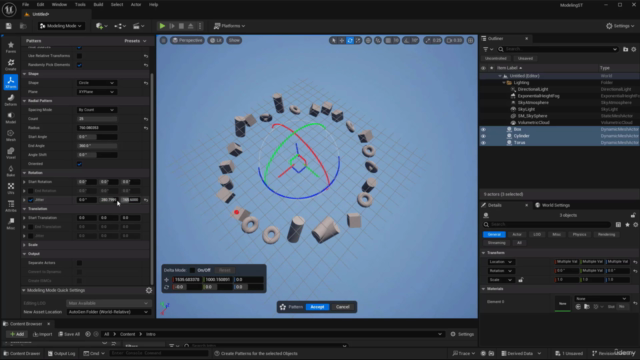
Task: Open the Presets dropdown
Action: [135, 41]
